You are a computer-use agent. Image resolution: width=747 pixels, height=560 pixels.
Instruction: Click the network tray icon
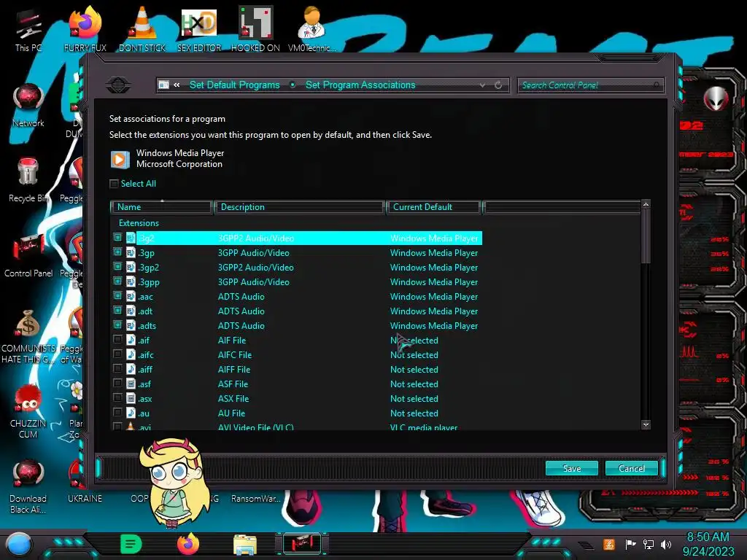[649, 544]
